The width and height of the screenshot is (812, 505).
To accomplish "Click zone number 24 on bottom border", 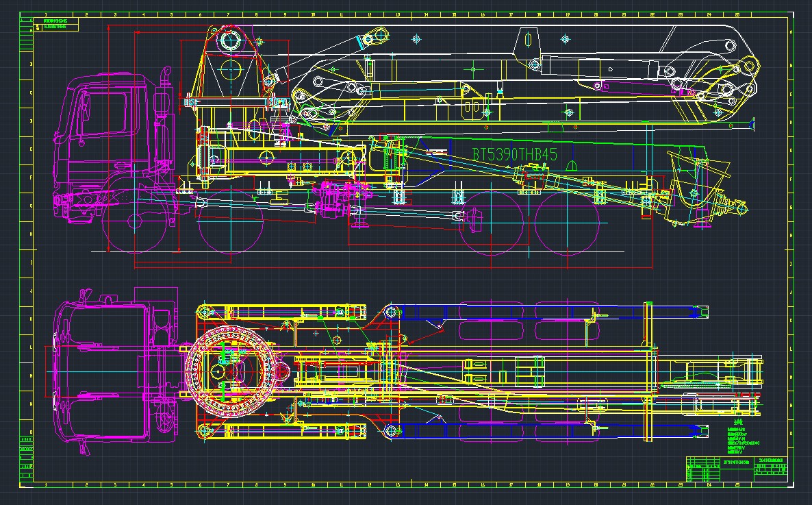I will pyautogui.click(x=709, y=485).
